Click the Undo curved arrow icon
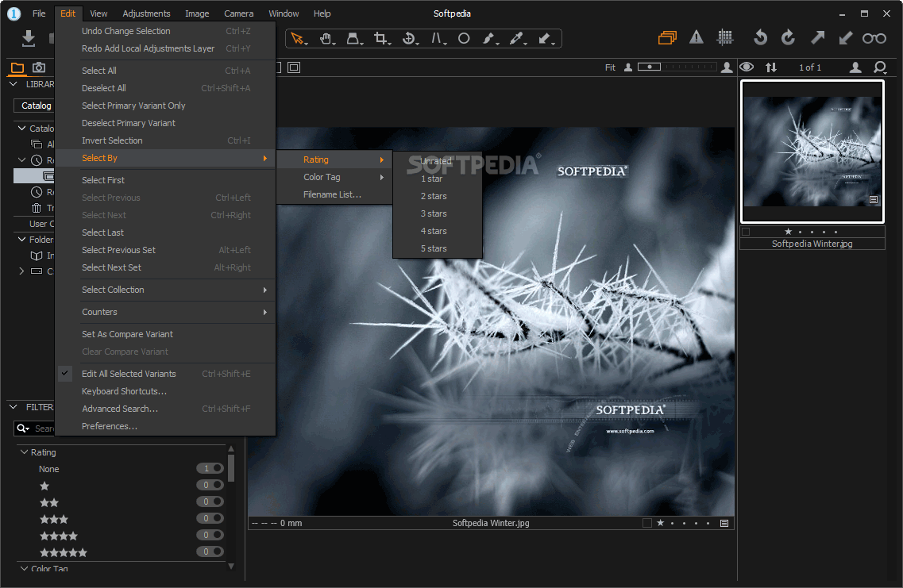 pos(760,37)
